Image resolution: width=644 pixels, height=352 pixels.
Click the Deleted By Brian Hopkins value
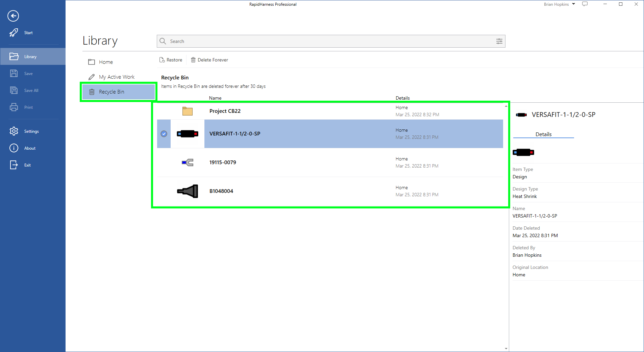coord(527,255)
